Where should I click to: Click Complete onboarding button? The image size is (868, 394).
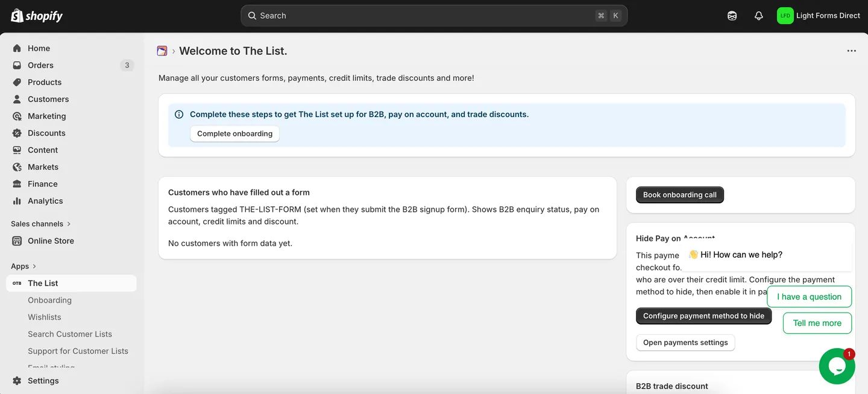pos(234,133)
